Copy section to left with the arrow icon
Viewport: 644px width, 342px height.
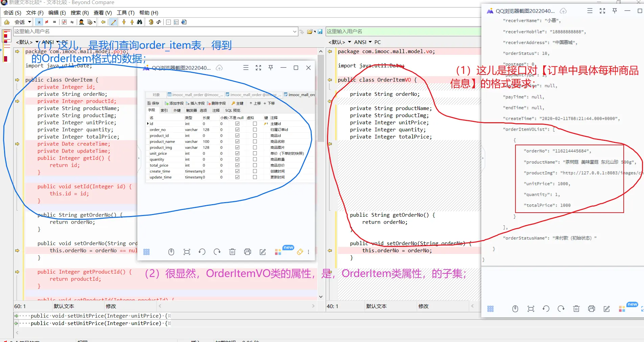point(103,22)
